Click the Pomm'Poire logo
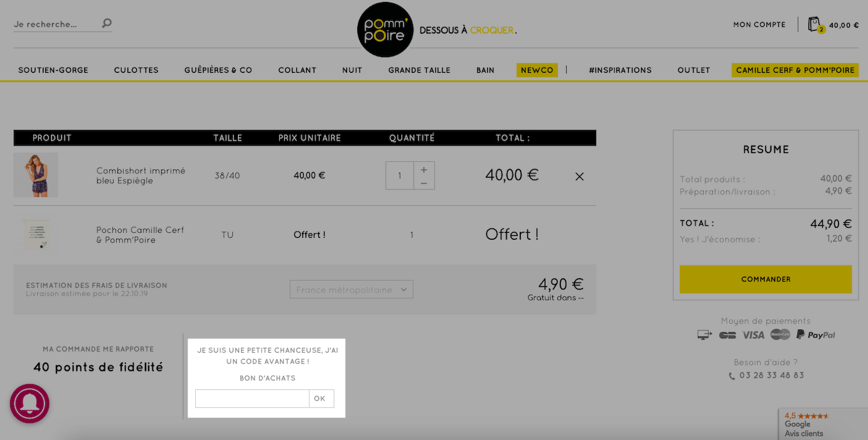This screenshot has width=868, height=440. [x=385, y=30]
